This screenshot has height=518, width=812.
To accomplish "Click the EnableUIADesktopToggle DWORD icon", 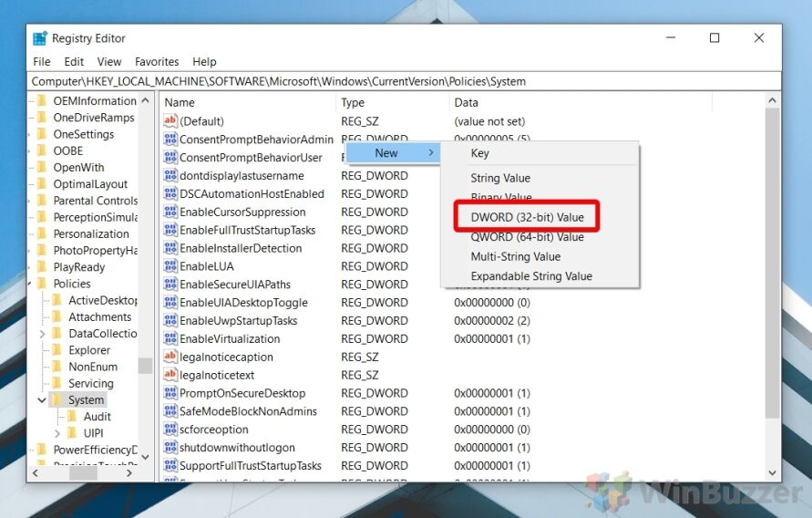I will (x=170, y=302).
